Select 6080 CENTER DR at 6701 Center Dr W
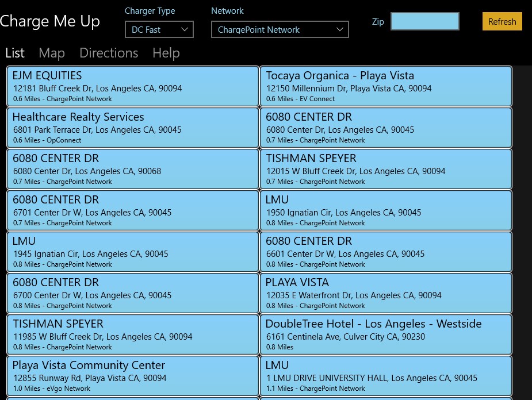 pyautogui.click(x=133, y=210)
